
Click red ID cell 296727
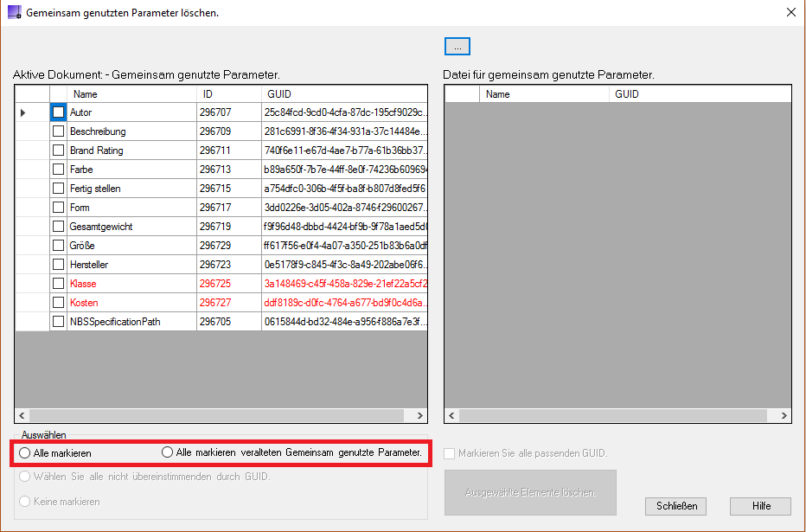coord(229,302)
